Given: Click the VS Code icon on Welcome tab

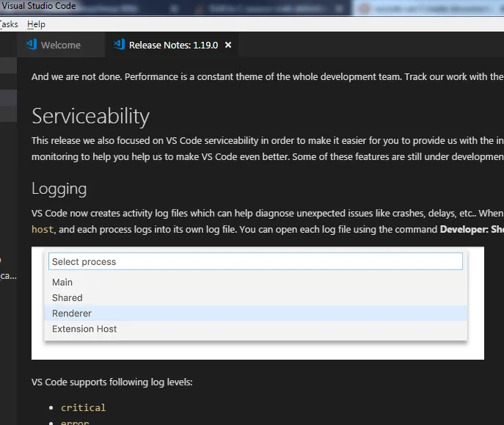Looking at the screenshot, I should [32, 44].
